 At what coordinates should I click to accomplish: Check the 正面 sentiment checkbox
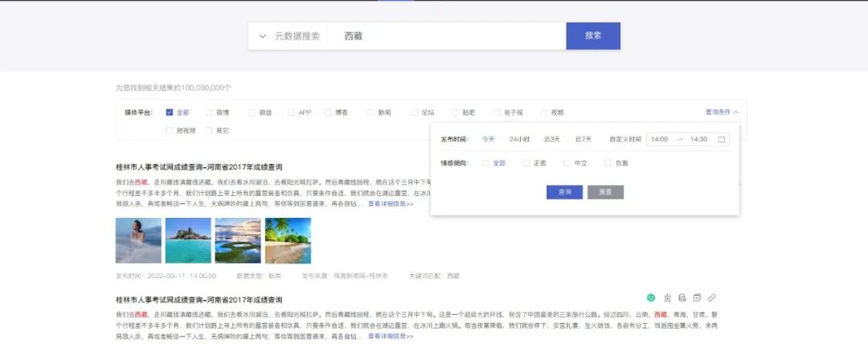click(526, 163)
